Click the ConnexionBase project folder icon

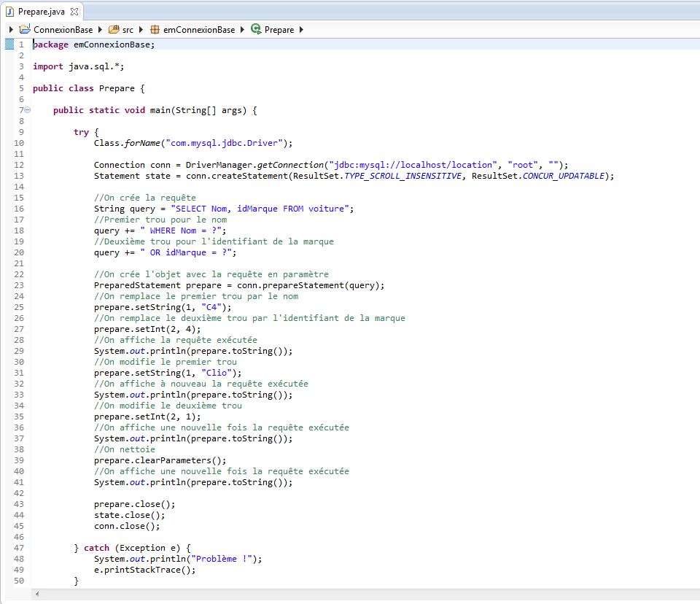tap(26, 30)
